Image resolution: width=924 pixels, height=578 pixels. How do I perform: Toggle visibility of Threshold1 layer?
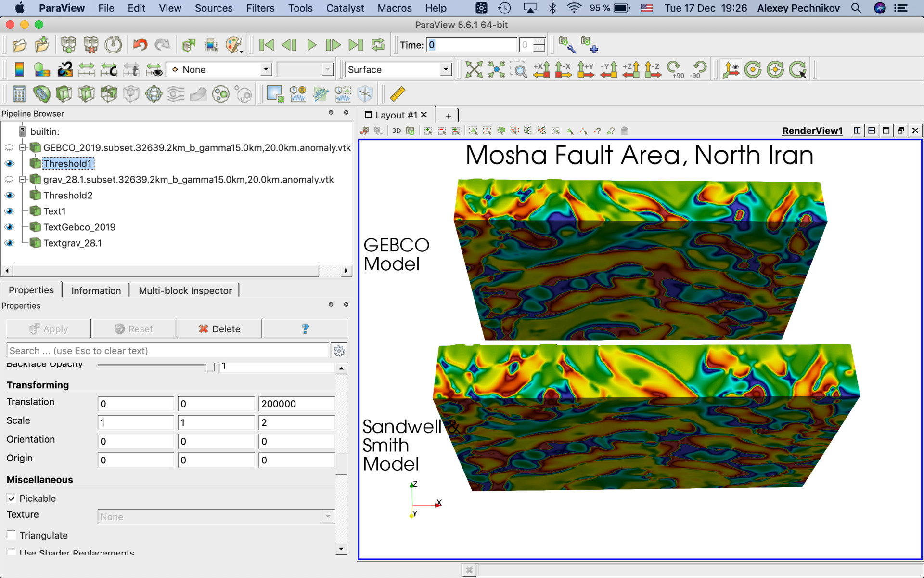(8, 163)
